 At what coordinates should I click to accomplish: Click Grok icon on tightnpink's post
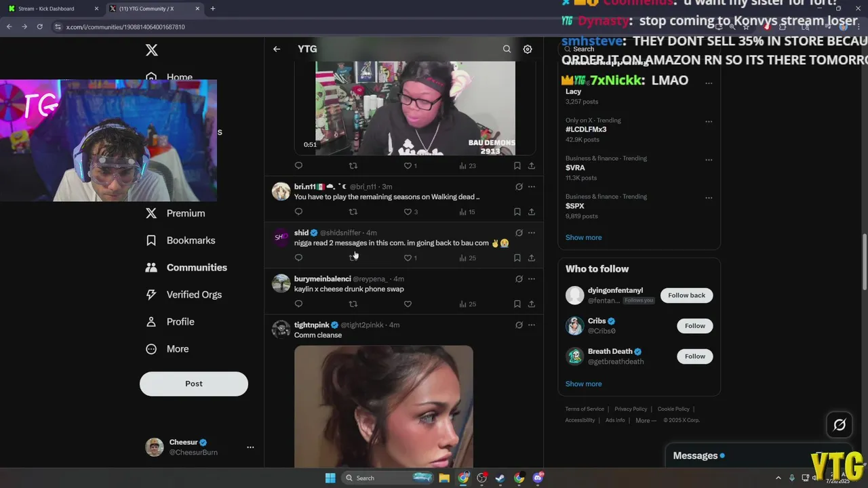pos(519,325)
